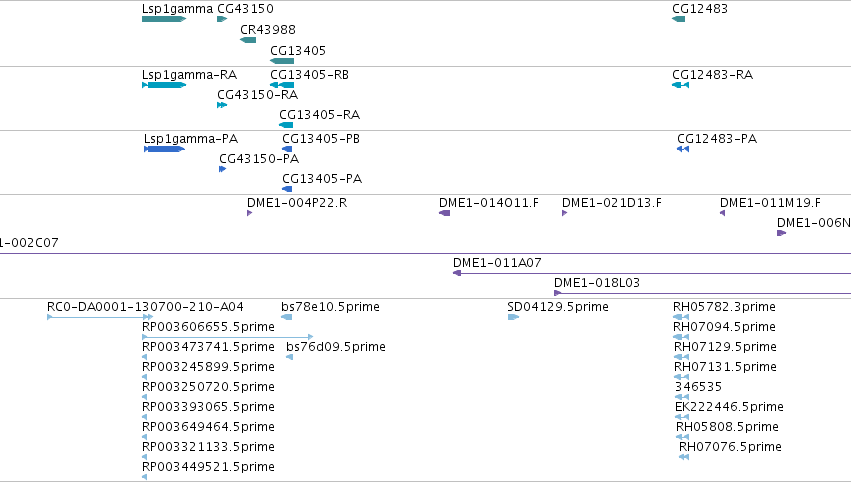
Task: Click the CG43150 gene label
Action: (245, 9)
